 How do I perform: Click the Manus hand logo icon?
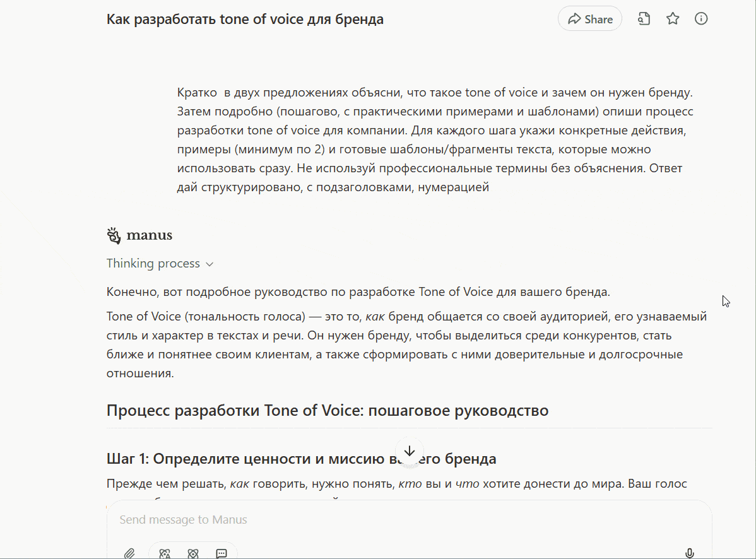[x=114, y=235]
